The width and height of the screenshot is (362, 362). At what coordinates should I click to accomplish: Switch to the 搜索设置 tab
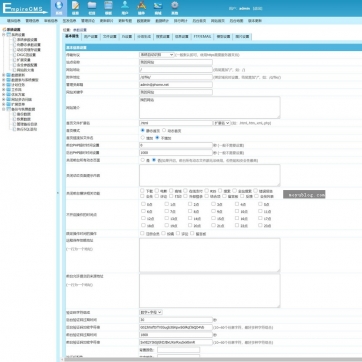[x=163, y=37]
